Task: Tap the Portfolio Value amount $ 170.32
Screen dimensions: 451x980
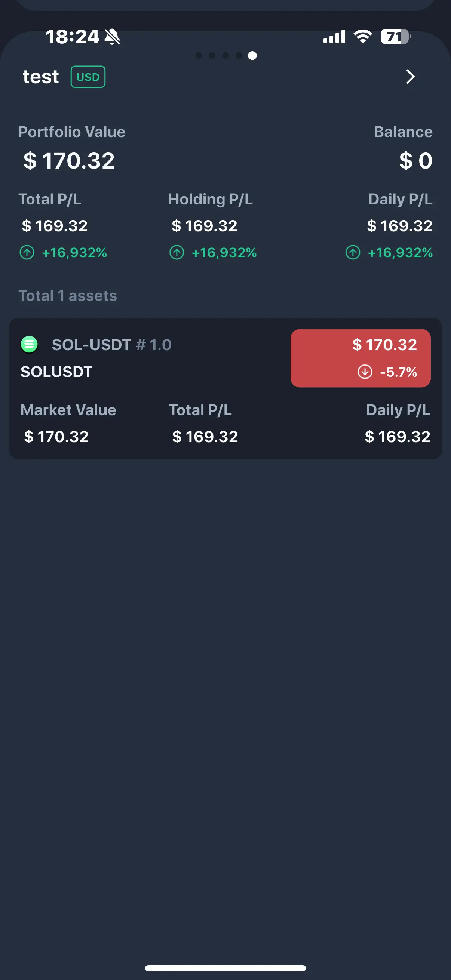Action: (69, 161)
